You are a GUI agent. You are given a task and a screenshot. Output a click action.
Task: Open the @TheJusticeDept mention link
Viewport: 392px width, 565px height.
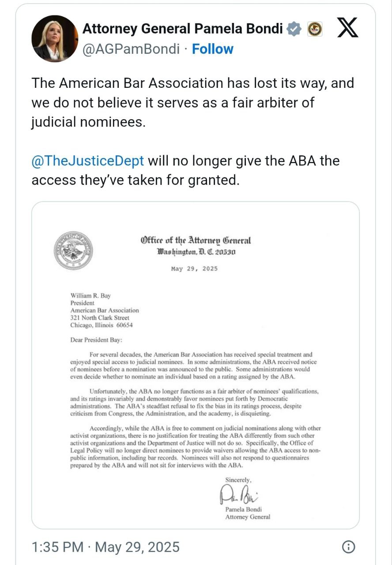pos(87,161)
